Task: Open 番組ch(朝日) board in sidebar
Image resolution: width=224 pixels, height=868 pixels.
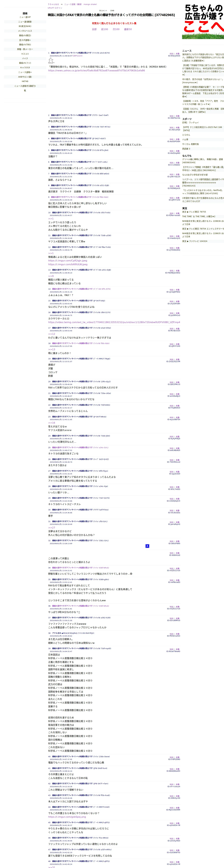Action: [25, 35]
